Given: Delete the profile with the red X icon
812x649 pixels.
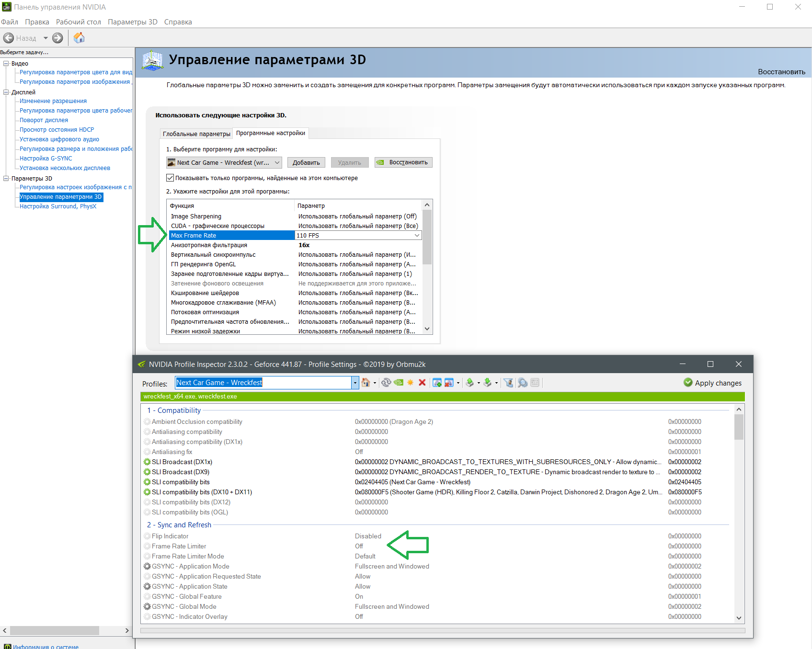Looking at the screenshot, I should pos(422,383).
